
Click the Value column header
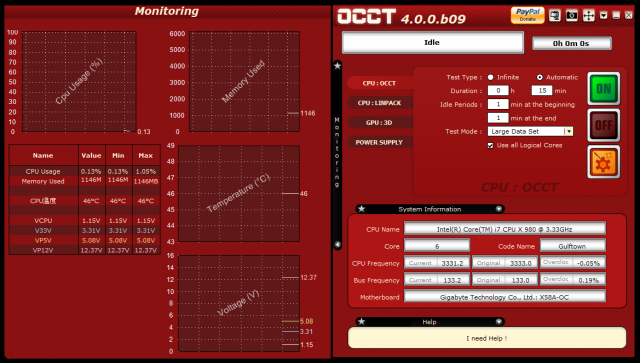point(91,156)
